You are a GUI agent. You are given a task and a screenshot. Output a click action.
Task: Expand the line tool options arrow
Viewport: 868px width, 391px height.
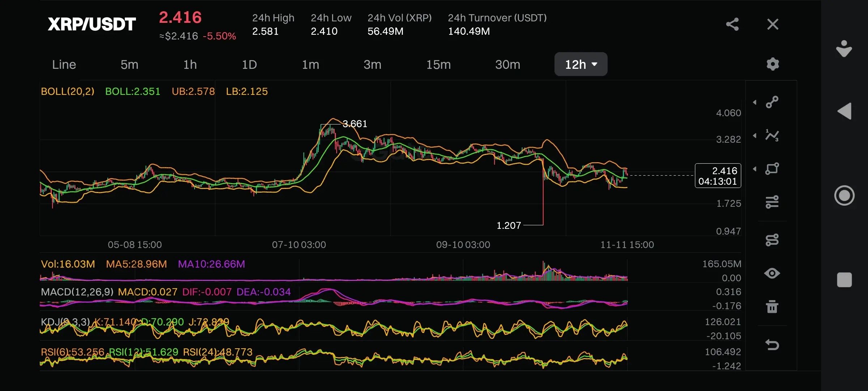pyautogui.click(x=755, y=102)
